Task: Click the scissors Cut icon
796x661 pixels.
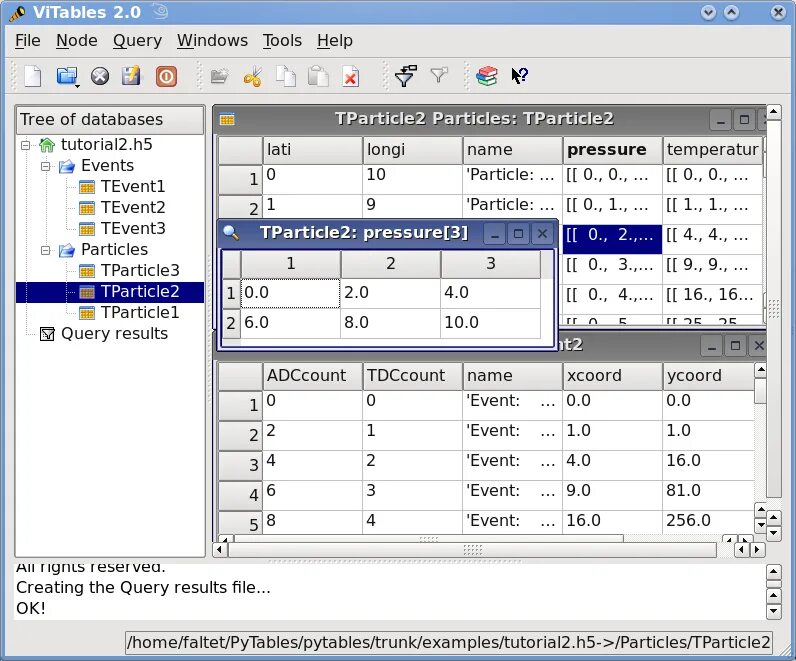Action: [x=253, y=77]
